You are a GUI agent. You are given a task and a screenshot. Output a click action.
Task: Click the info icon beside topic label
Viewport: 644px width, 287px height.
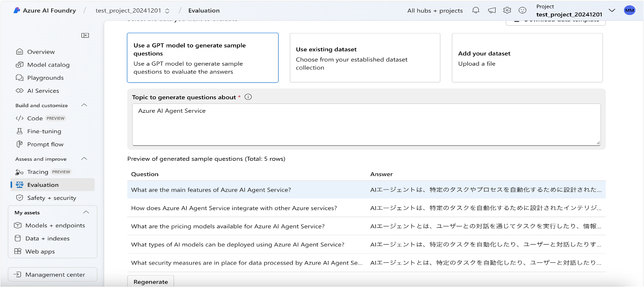(x=248, y=97)
